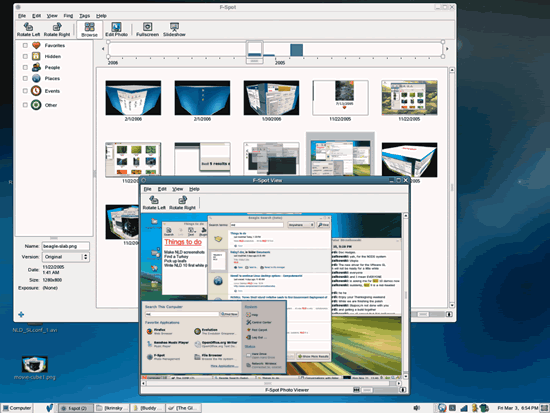550x413 pixels.
Task: Select the Browse view mode icon
Action: point(89,29)
